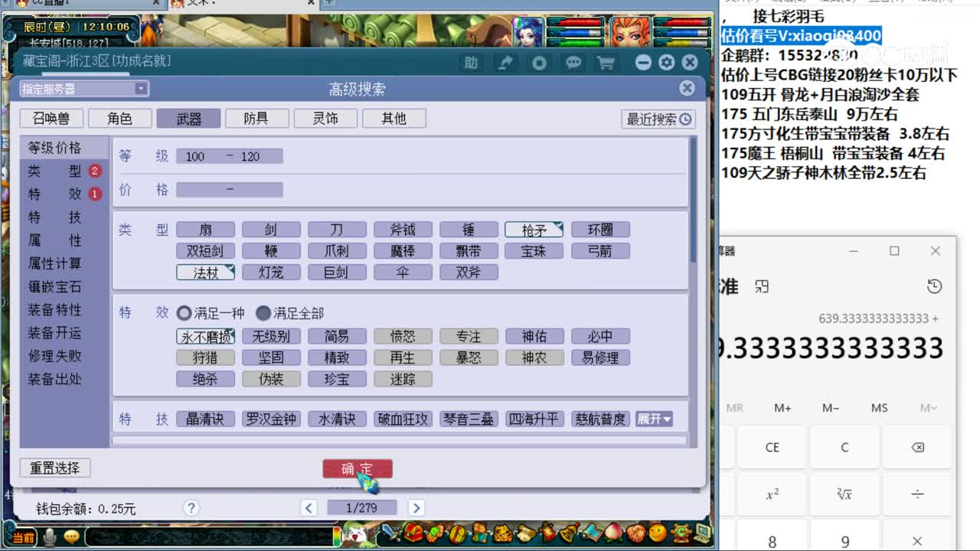This screenshot has height=551, width=980.
Task: Open the shopping cart icon in 藏宝阁 title bar
Action: pyautogui.click(x=606, y=63)
